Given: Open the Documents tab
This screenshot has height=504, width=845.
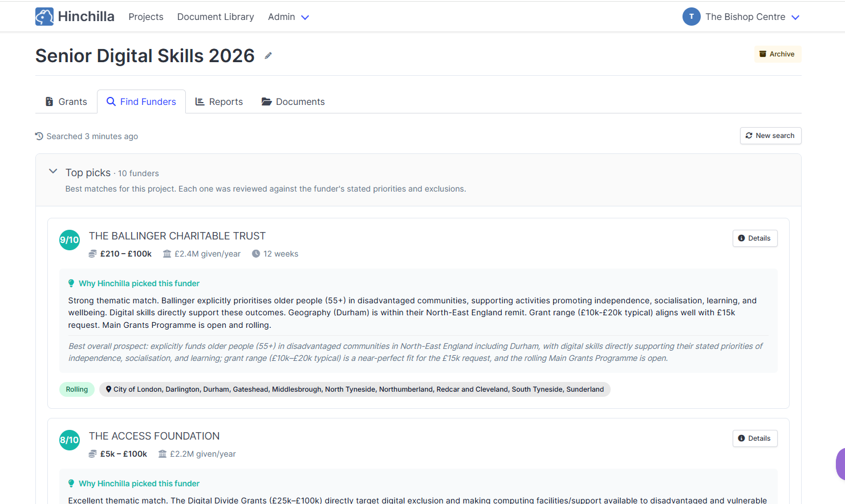Looking at the screenshot, I should click(293, 101).
